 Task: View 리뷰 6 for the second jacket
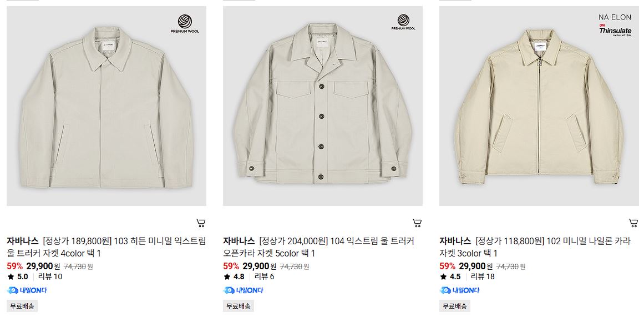tap(265, 276)
